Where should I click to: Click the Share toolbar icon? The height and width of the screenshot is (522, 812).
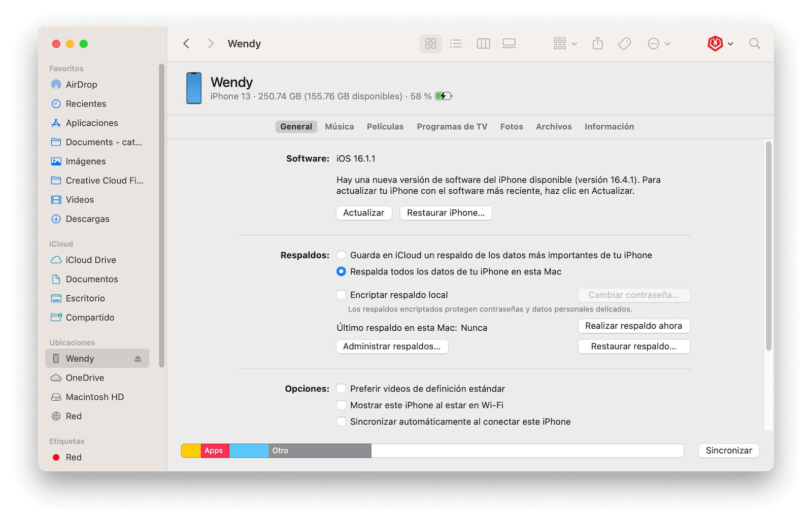click(x=598, y=44)
